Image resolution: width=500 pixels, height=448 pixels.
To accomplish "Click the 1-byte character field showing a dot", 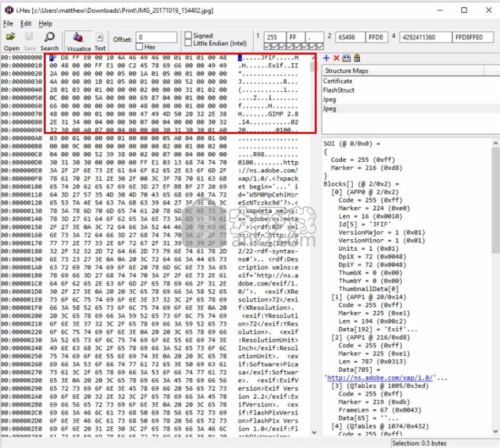I will [x=315, y=37].
